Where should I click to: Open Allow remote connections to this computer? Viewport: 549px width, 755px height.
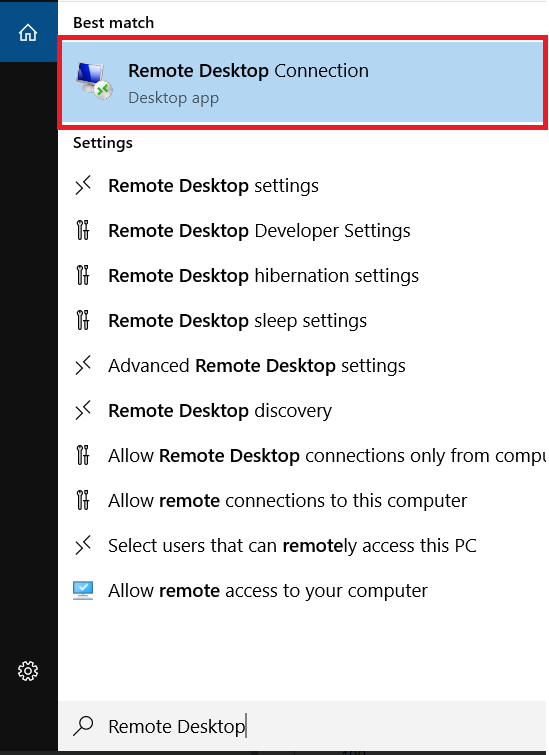pyautogui.click(x=303, y=500)
